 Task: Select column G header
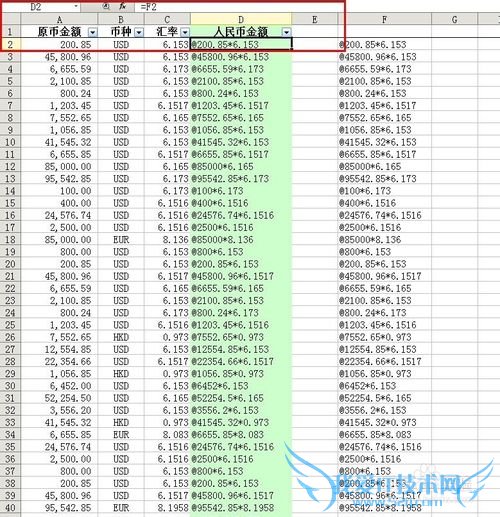pos(454,19)
